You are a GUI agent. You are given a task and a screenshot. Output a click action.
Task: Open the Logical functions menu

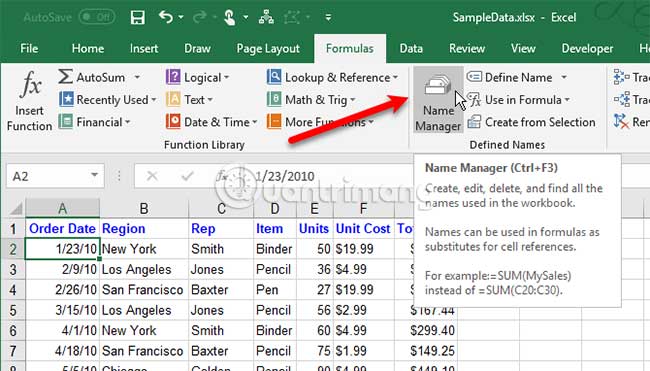tap(198, 78)
